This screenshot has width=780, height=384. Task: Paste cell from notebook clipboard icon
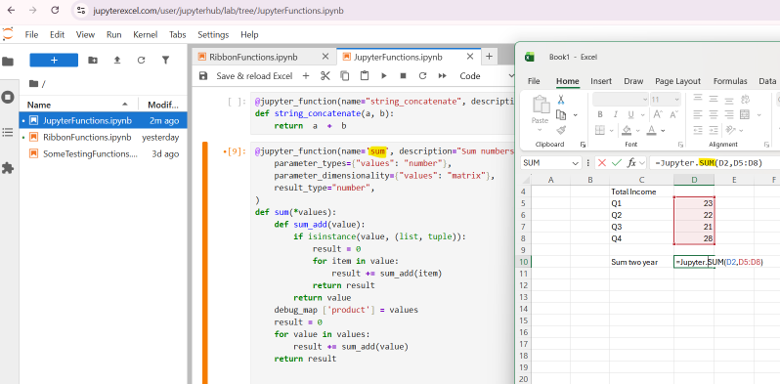click(365, 76)
